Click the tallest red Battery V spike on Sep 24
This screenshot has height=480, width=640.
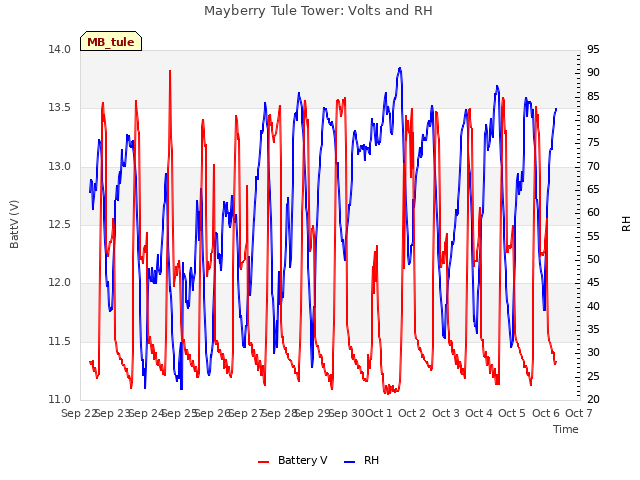[170, 72]
